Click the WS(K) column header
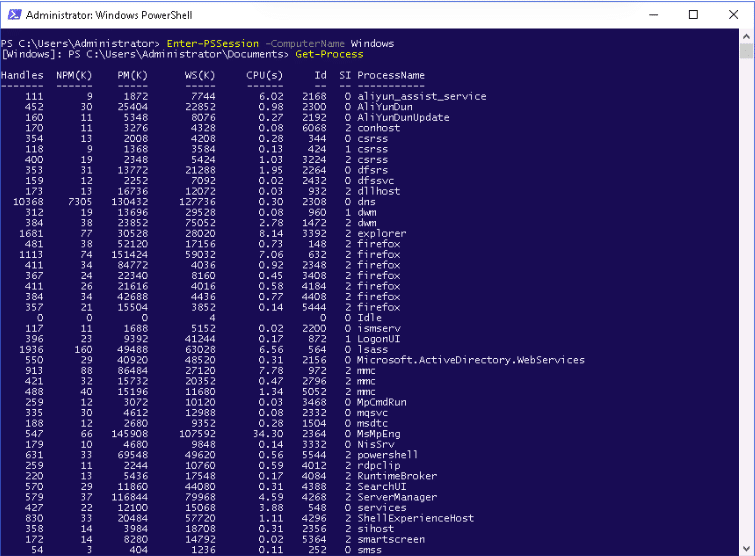The height and width of the screenshot is (556, 755). pyautogui.click(x=200, y=75)
